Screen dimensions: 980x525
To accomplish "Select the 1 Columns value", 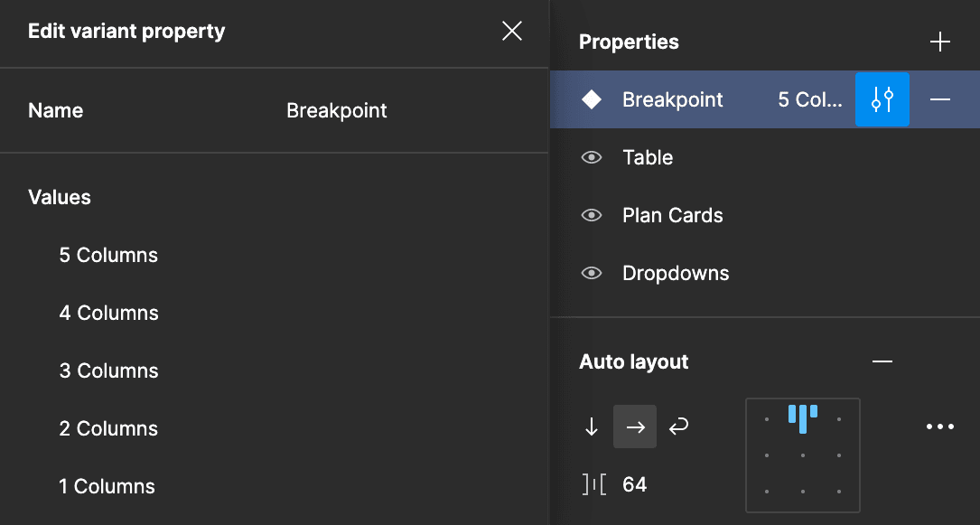I will [x=107, y=486].
